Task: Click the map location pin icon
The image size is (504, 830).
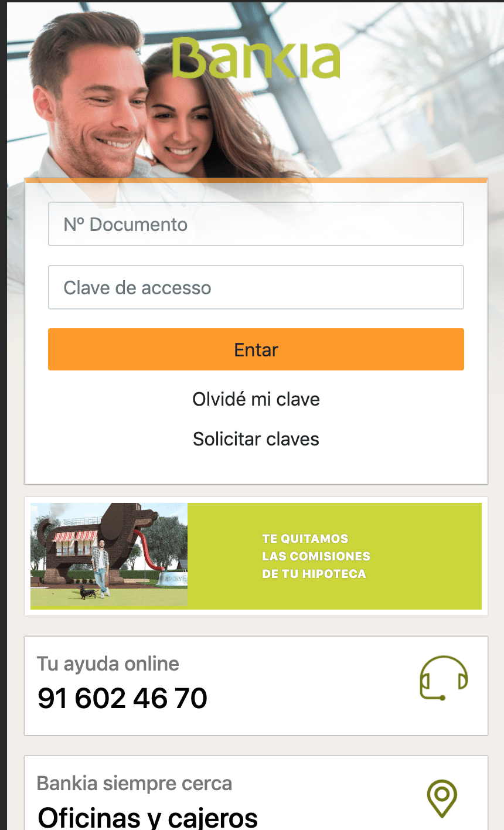Action: tap(442, 798)
